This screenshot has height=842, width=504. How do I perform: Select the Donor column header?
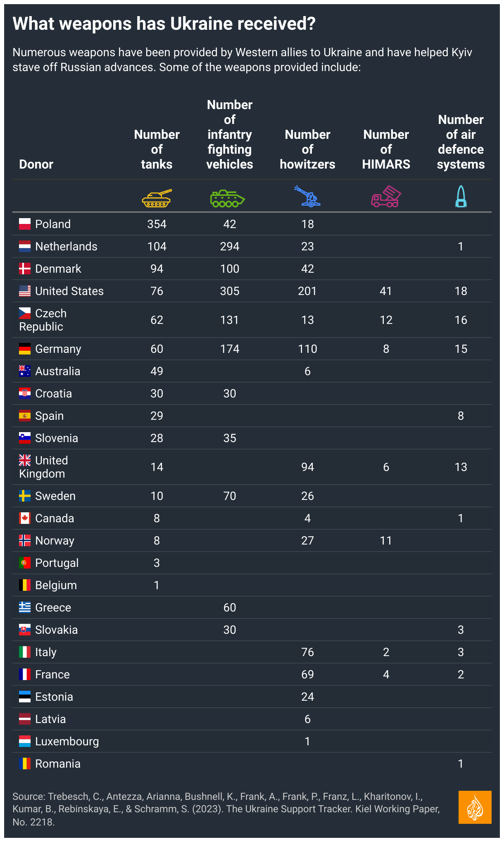tap(36, 164)
